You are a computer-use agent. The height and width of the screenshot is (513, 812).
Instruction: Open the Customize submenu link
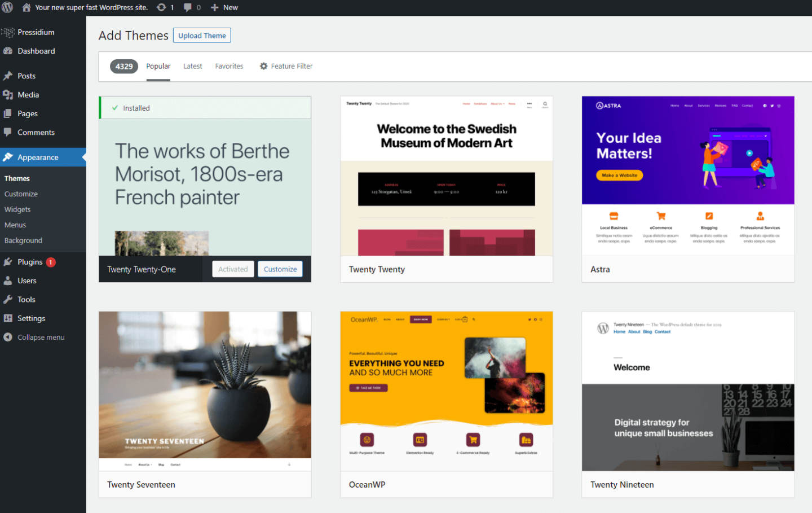(x=21, y=194)
